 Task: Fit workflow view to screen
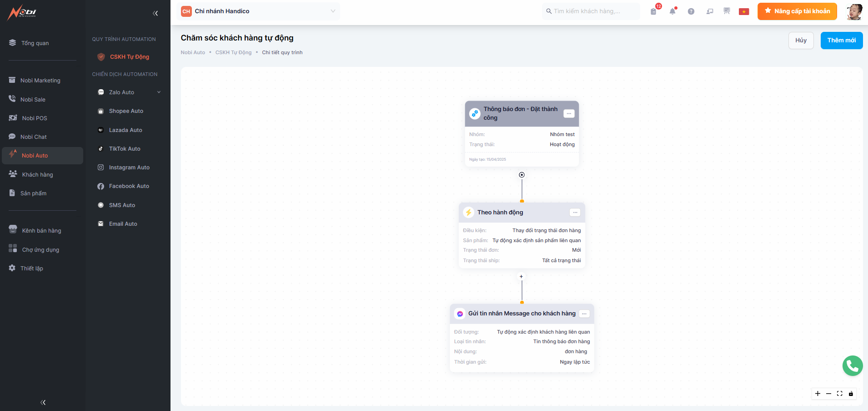tap(839, 394)
